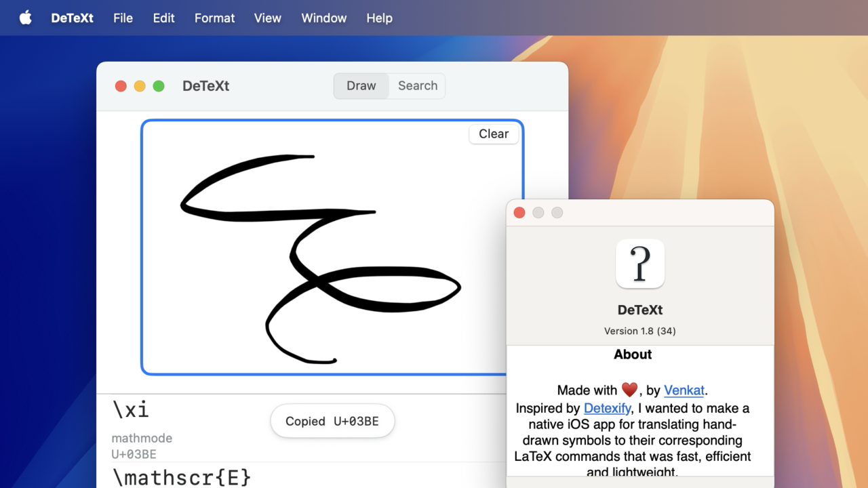Open the Window menu

323,18
